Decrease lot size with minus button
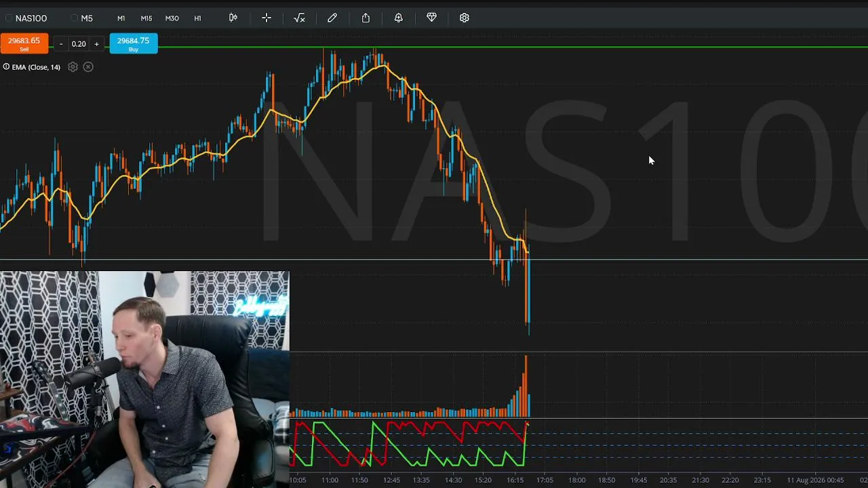Viewport: 868px width, 488px height. (x=61, y=44)
